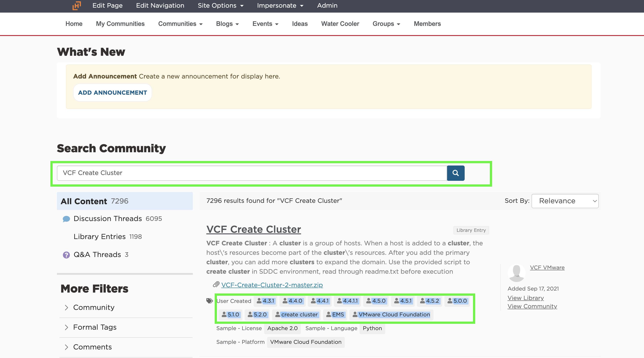Click the paperclip attachment icon
This screenshot has height=358, width=644.
pyautogui.click(x=216, y=284)
